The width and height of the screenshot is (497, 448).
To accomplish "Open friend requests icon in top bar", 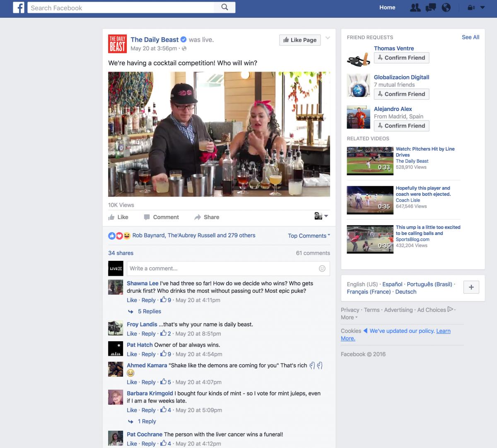I will [x=415, y=7].
